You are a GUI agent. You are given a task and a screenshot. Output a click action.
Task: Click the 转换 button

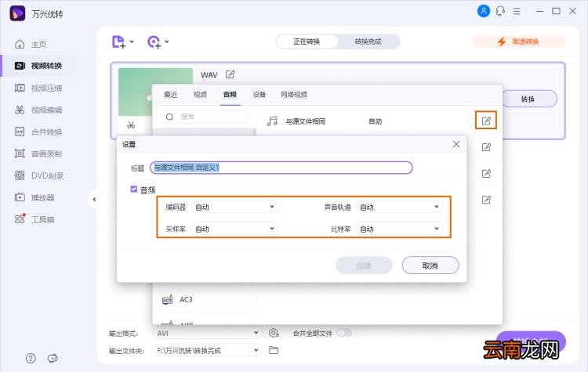[x=528, y=99]
